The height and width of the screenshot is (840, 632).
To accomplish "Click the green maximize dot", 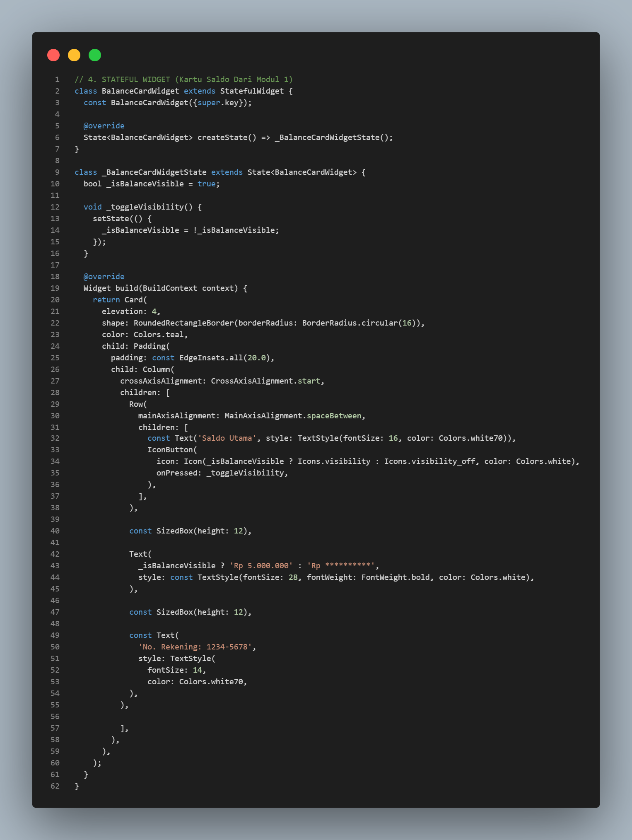I will pyautogui.click(x=95, y=55).
